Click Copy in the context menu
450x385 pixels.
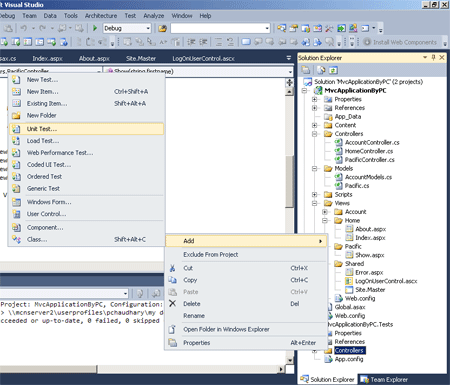pos(246,280)
